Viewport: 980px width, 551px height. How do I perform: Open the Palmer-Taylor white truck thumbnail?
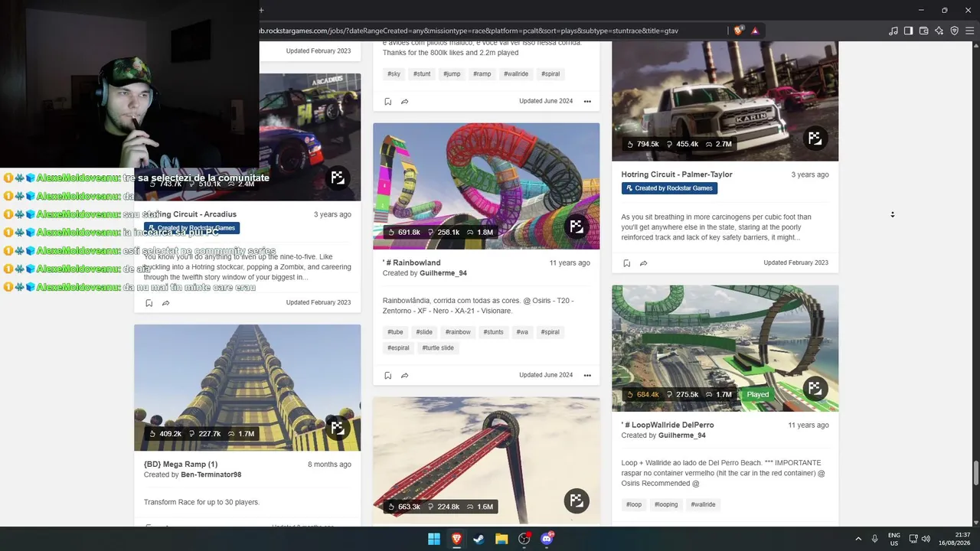(x=725, y=101)
